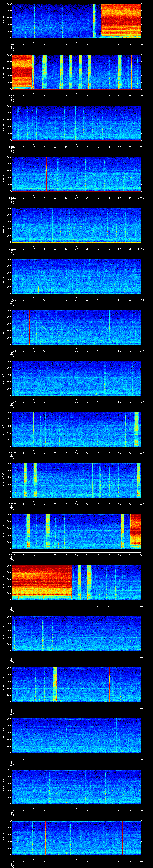Open the spectrogram panel starting at 15:20:00
The width and height of the screenshot is (153, 868).
coord(77,225)
